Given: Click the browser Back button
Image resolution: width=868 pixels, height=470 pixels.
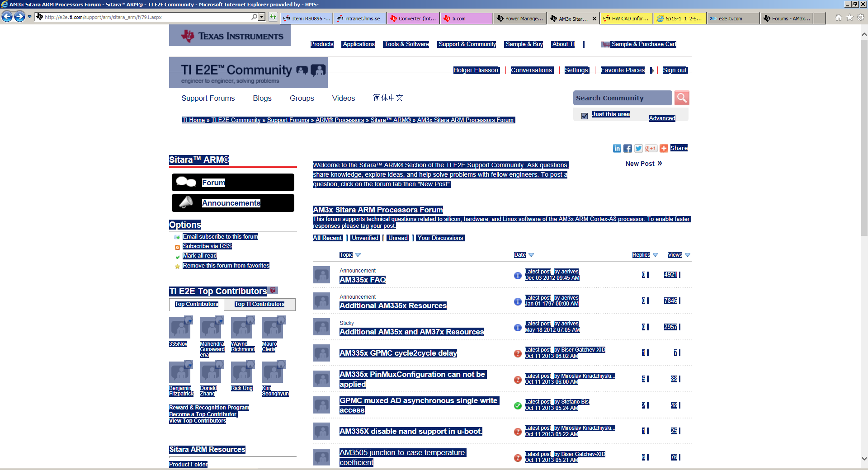Looking at the screenshot, I should tap(7, 17).
